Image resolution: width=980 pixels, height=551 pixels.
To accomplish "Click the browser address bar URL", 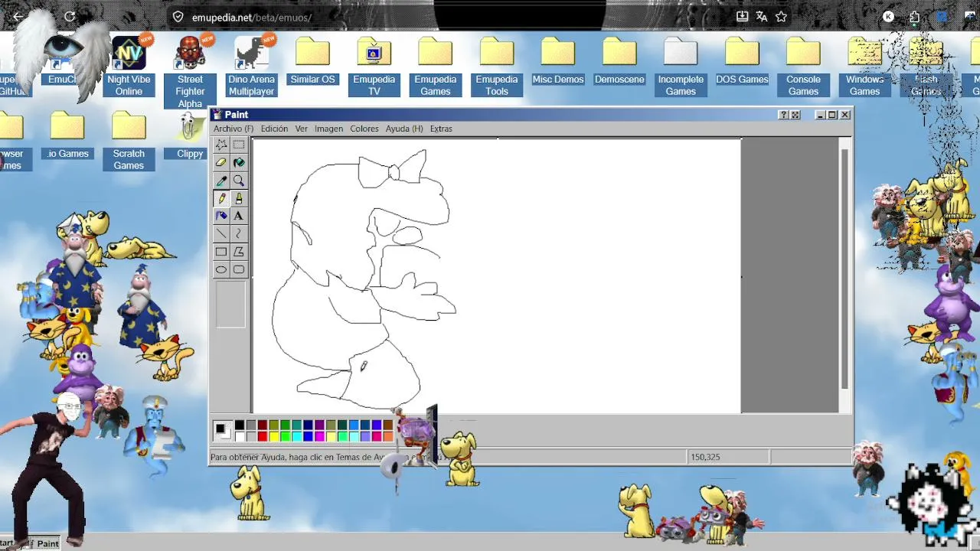I will click(x=252, y=17).
